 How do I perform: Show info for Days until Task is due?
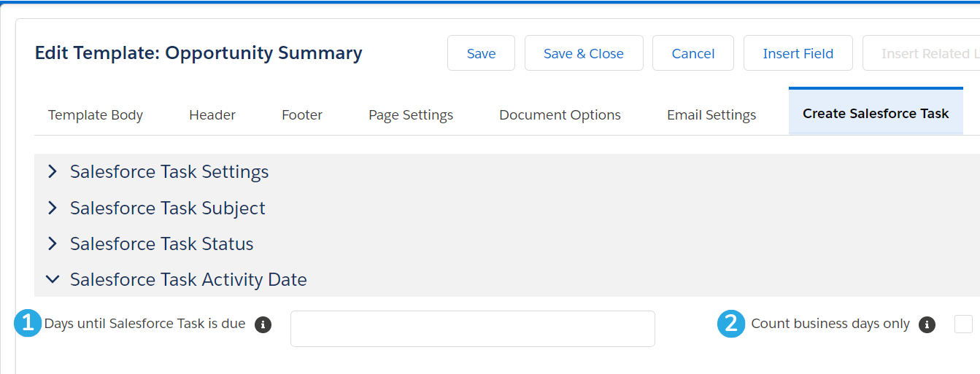pos(263,324)
